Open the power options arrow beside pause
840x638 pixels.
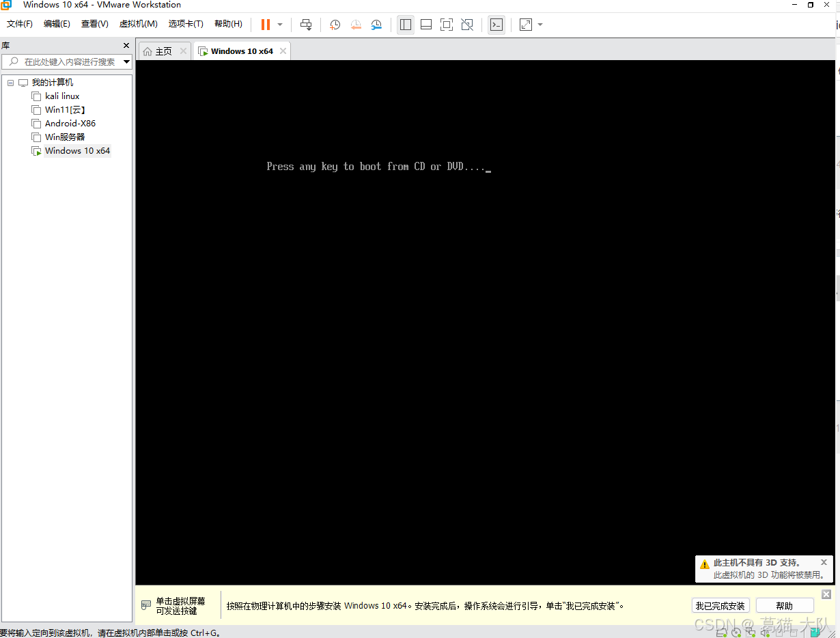point(280,25)
